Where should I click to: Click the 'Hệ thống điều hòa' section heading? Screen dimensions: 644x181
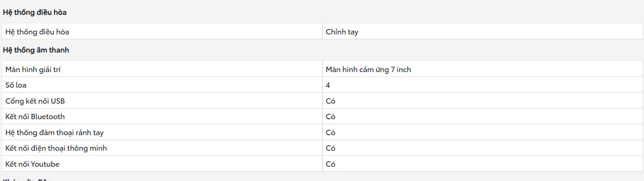pos(34,12)
